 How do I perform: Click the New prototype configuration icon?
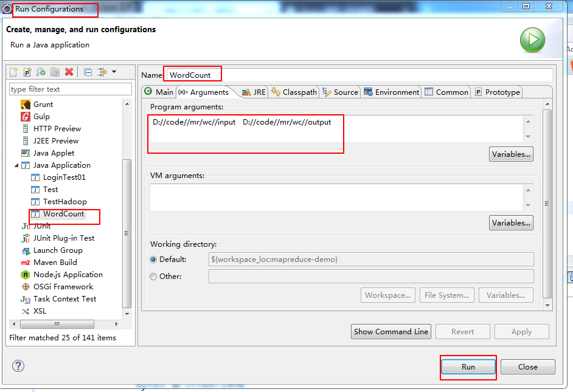(27, 72)
